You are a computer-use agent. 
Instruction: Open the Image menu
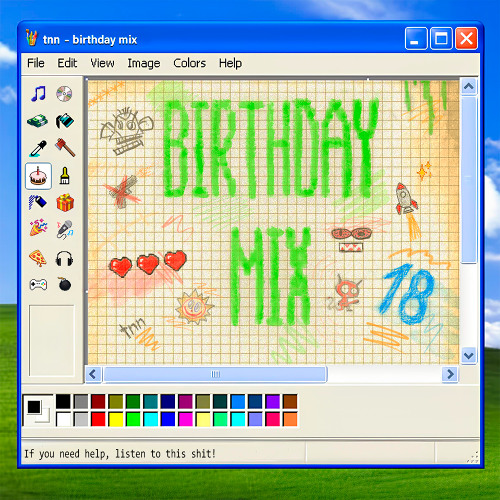tap(144, 63)
